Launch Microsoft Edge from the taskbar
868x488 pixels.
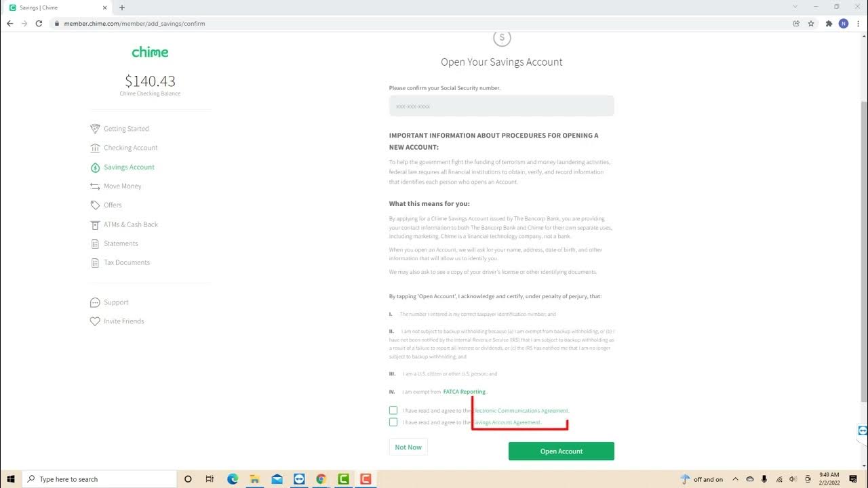point(233,479)
